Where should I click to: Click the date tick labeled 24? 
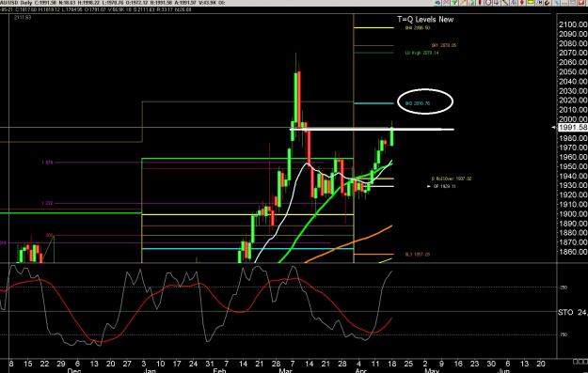[x=193, y=364]
